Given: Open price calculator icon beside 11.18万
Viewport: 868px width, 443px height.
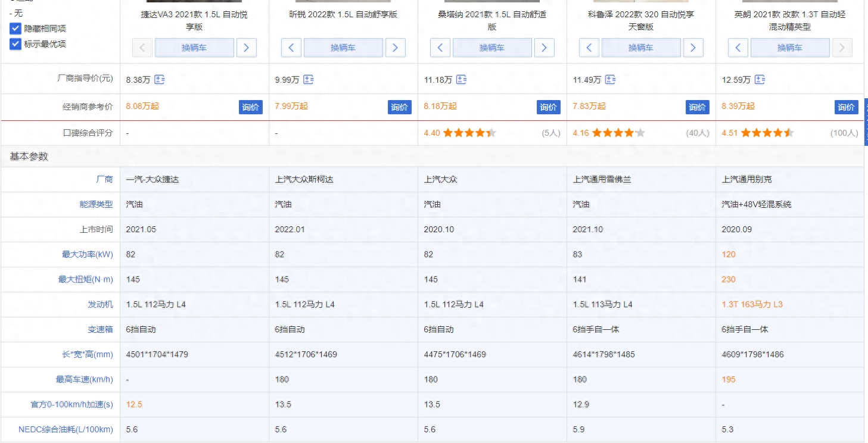Looking at the screenshot, I should pos(462,79).
